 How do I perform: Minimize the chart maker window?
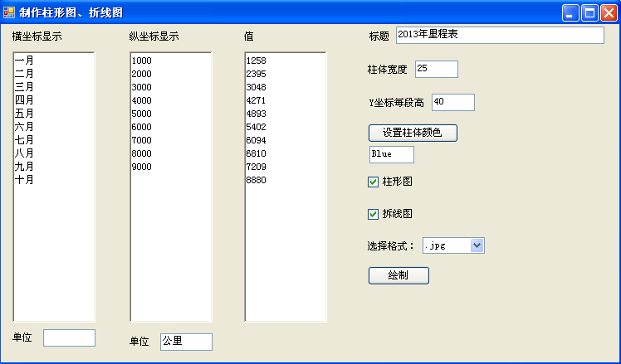[571, 12]
